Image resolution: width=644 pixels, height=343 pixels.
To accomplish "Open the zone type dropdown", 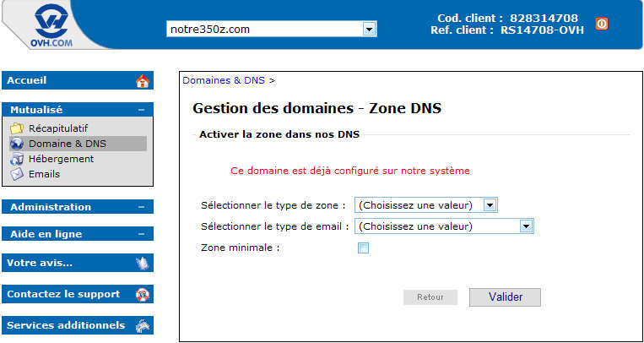I will pos(490,204).
